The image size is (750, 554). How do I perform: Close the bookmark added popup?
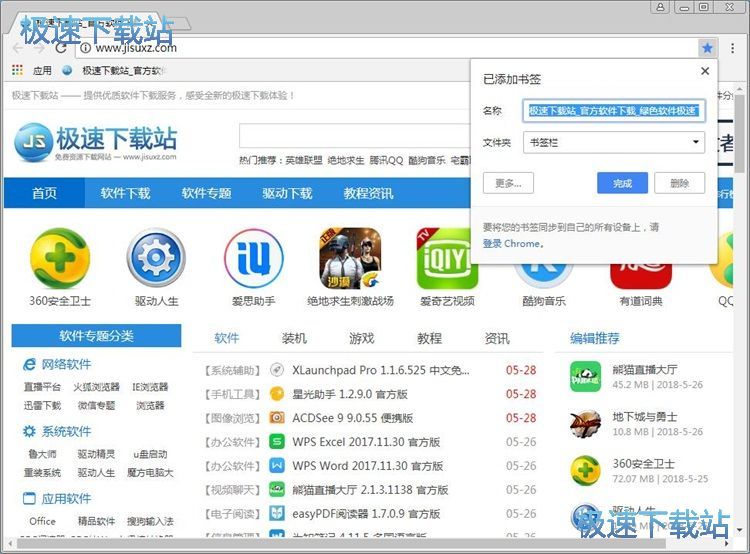pos(705,71)
